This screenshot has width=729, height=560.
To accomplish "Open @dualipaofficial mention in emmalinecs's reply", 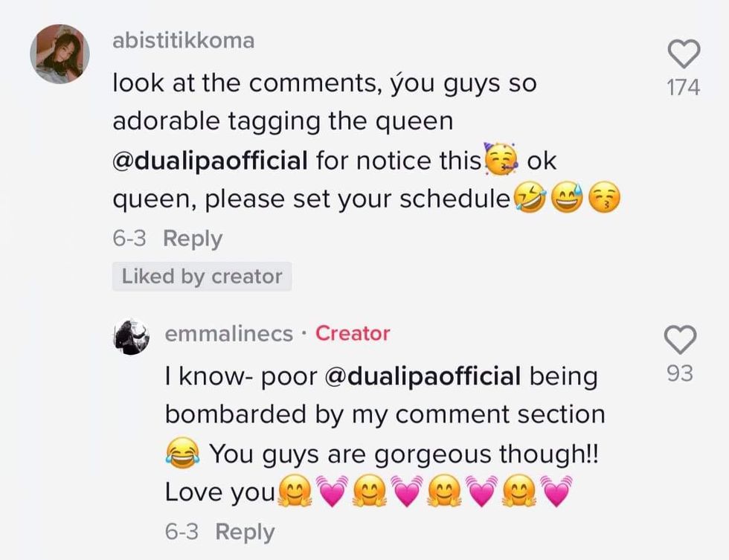I will [x=423, y=376].
